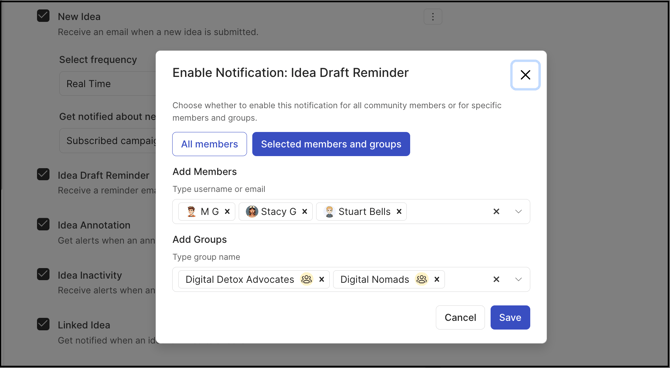The width and height of the screenshot is (670, 368).
Task: Toggle the Idea Annotation checkbox
Action: coord(43,224)
